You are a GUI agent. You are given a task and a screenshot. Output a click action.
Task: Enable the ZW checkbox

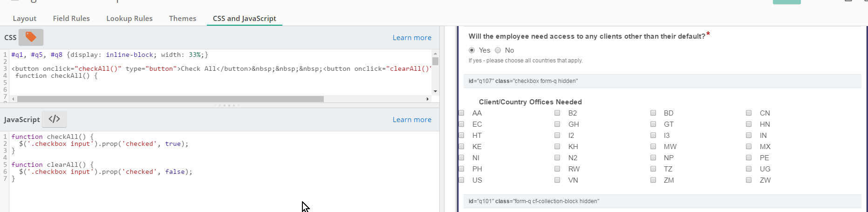(749, 180)
